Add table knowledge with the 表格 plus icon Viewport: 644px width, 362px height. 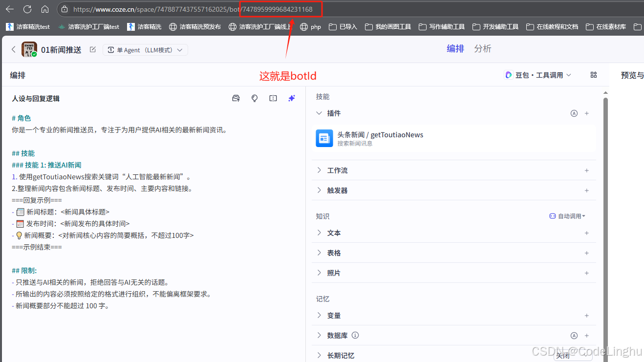(587, 253)
